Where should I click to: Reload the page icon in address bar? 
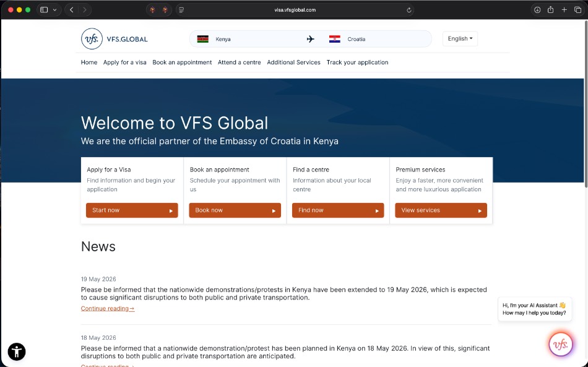409,10
